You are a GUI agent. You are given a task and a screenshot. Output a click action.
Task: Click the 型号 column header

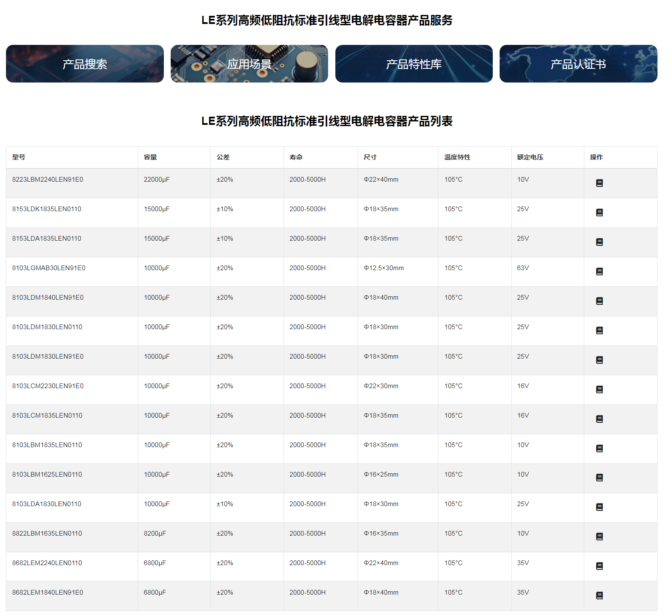(x=19, y=157)
